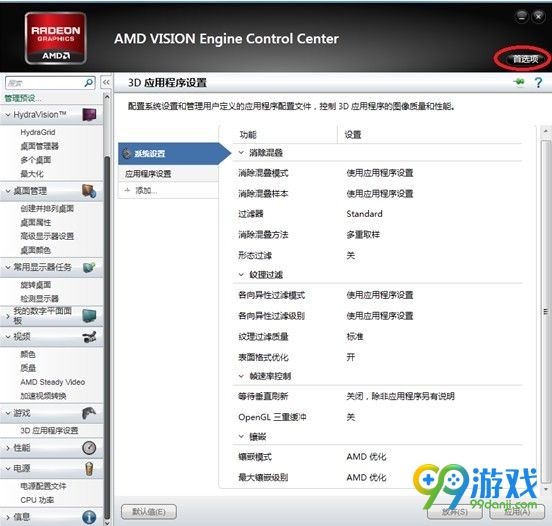Open 3D 应用程序设置 in sidebar
Screen dimensions: 552x526
[x=49, y=430]
